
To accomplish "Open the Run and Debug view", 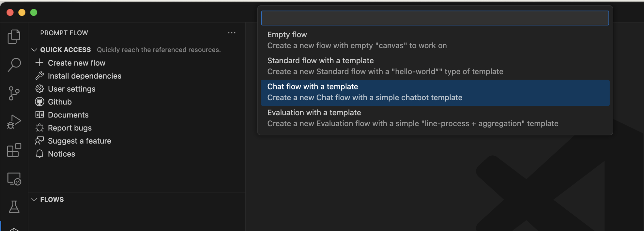I will coord(14,122).
